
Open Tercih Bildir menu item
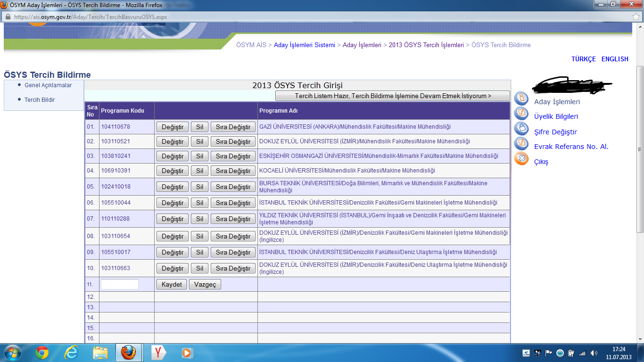40,100
